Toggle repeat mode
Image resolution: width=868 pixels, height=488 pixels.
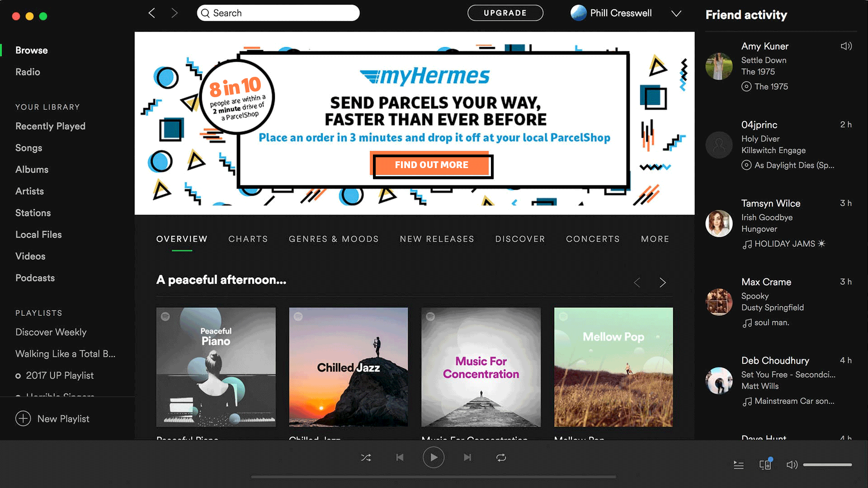coord(501,458)
